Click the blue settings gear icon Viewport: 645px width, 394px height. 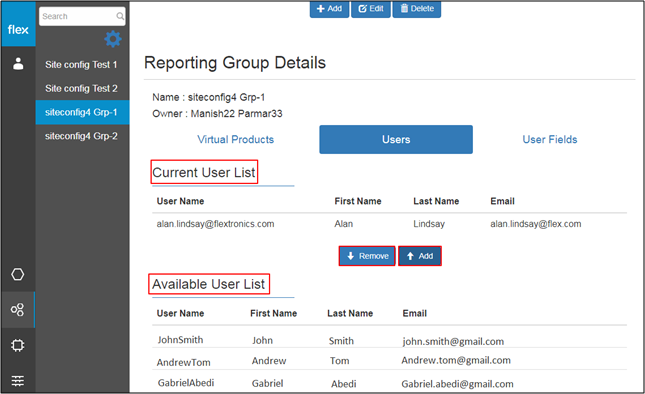tap(113, 39)
